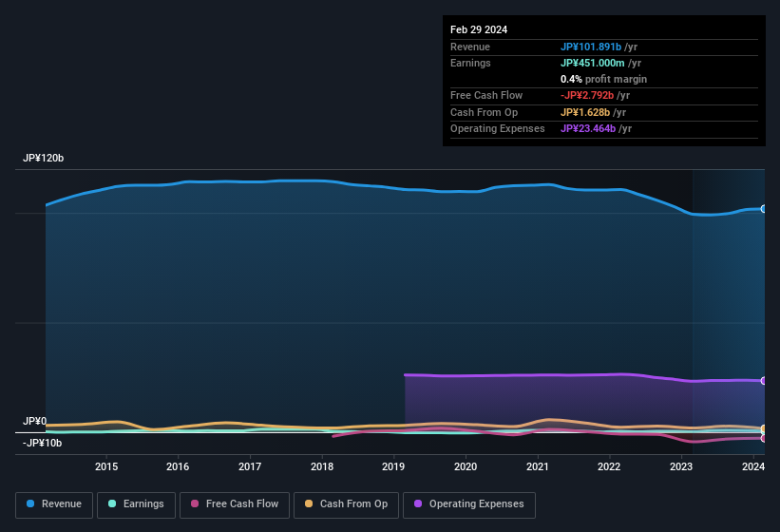Click the Revenue line end marker
The width and height of the screenshot is (780, 532).
point(764,209)
